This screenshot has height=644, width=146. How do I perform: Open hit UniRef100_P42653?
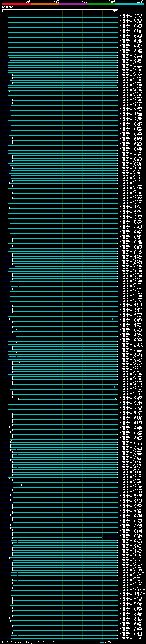[x=131, y=17]
